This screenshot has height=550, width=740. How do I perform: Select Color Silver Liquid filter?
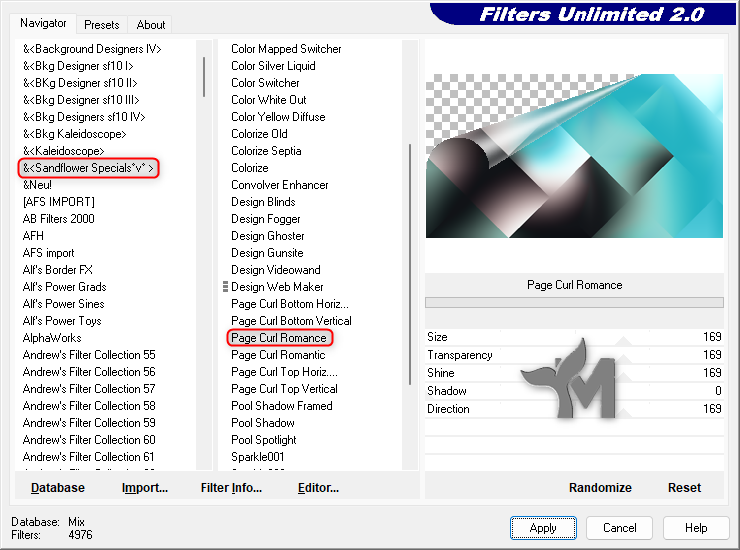click(273, 66)
